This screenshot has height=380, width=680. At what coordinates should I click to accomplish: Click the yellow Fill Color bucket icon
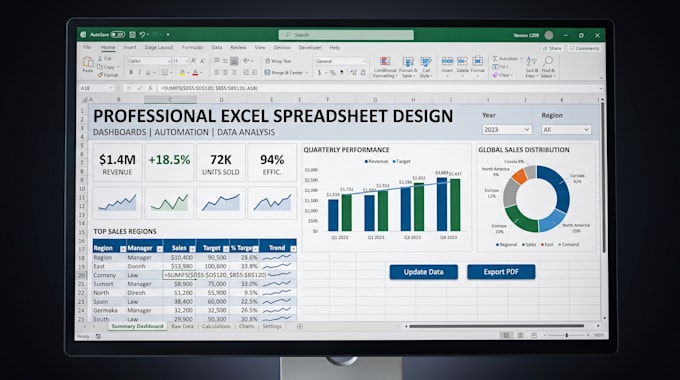coord(182,73)
